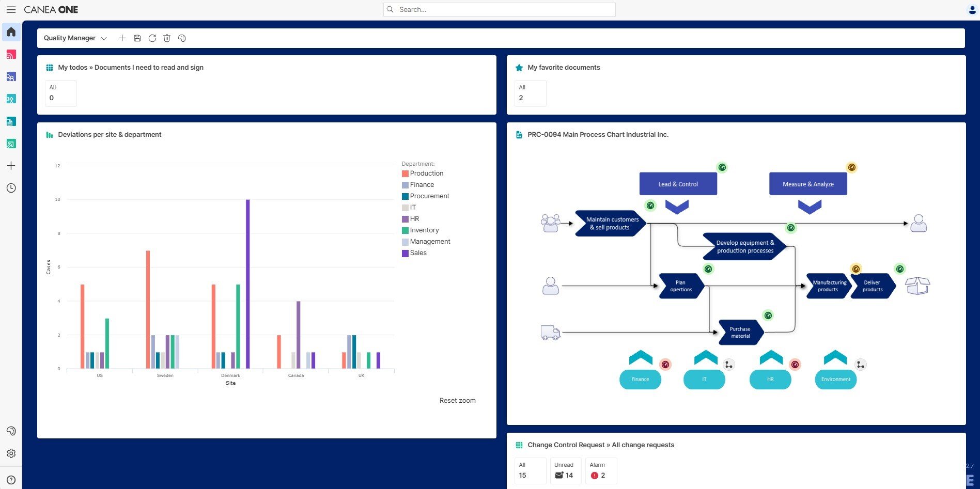Select the Unread filter in Change Control Request

[x=565, y=470]
